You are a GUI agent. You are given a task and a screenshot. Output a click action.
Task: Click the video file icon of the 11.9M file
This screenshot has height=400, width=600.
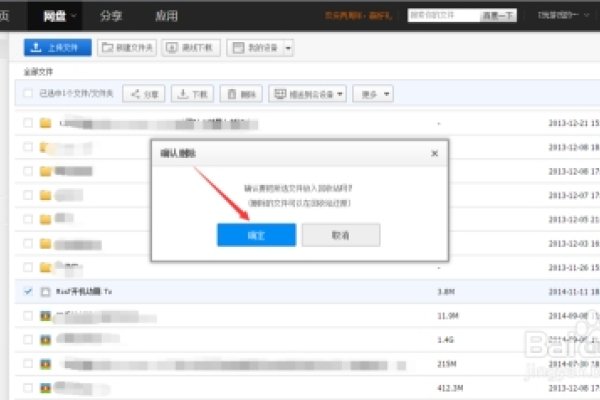click(46, 316)
